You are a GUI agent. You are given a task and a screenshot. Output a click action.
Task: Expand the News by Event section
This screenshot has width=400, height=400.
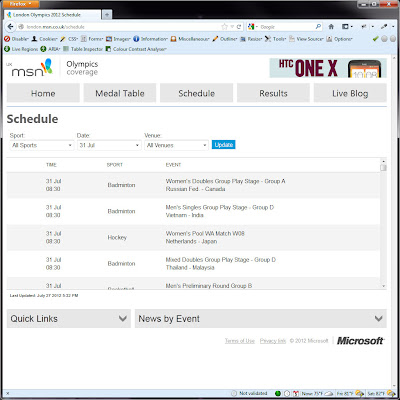[261, 318]
